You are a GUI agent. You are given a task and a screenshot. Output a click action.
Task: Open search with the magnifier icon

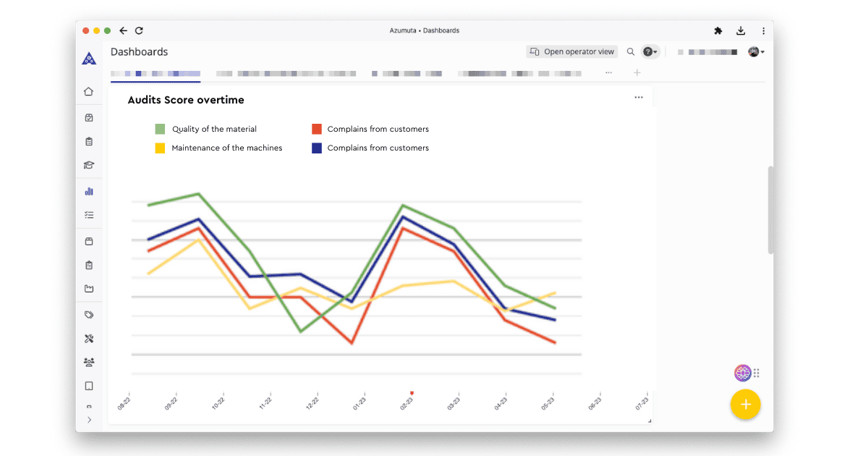pos(630,51)
